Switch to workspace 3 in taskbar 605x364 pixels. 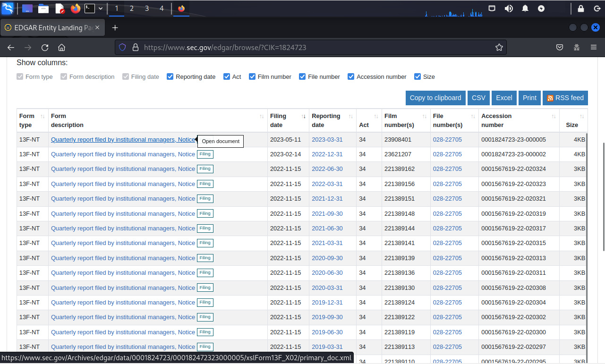pos(147,8)
